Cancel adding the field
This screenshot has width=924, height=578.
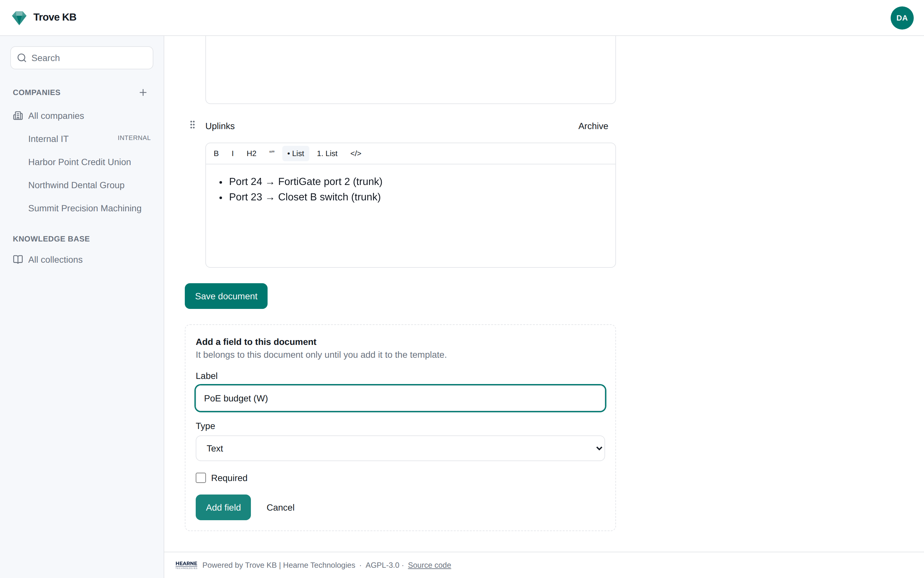[280, 507]
